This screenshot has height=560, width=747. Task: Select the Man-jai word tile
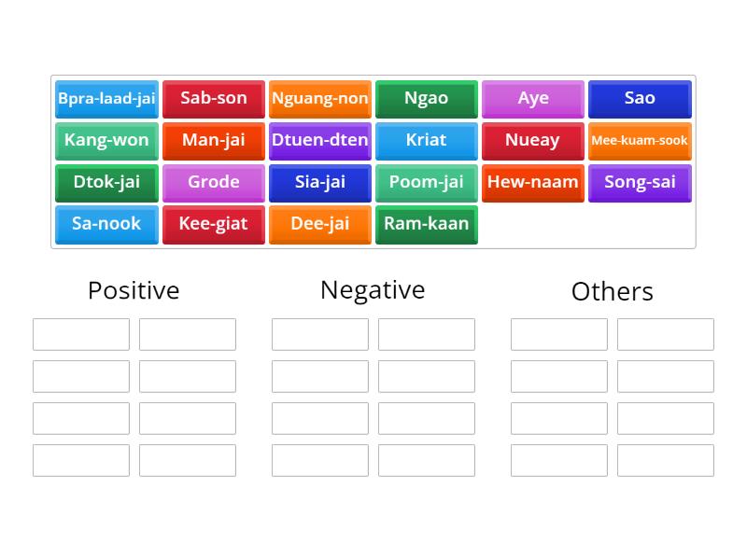pos(213,141)
